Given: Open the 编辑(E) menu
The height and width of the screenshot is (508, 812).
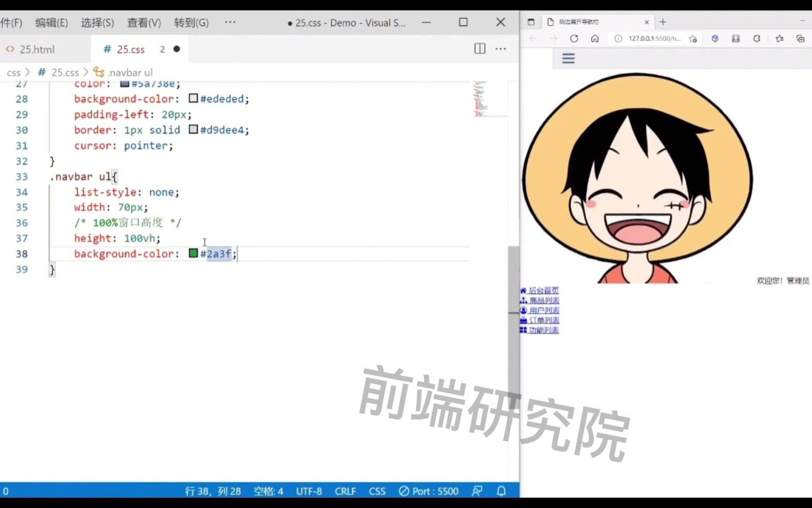Looking at the screenshot, I should pyautogui.click(x=51, y=23).
